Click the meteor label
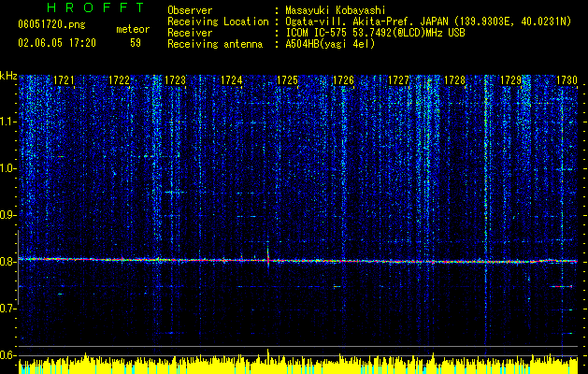 (133, 29)
